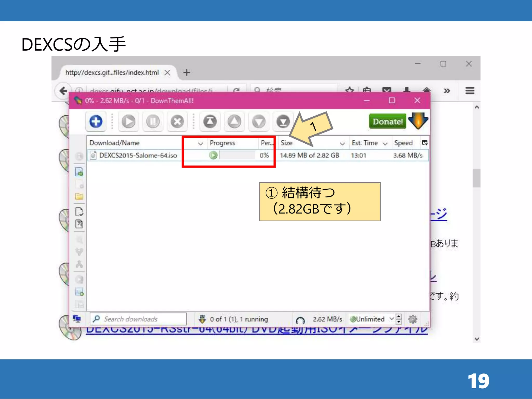Open Download/Name column filter dropdown

tap(200, 143)
